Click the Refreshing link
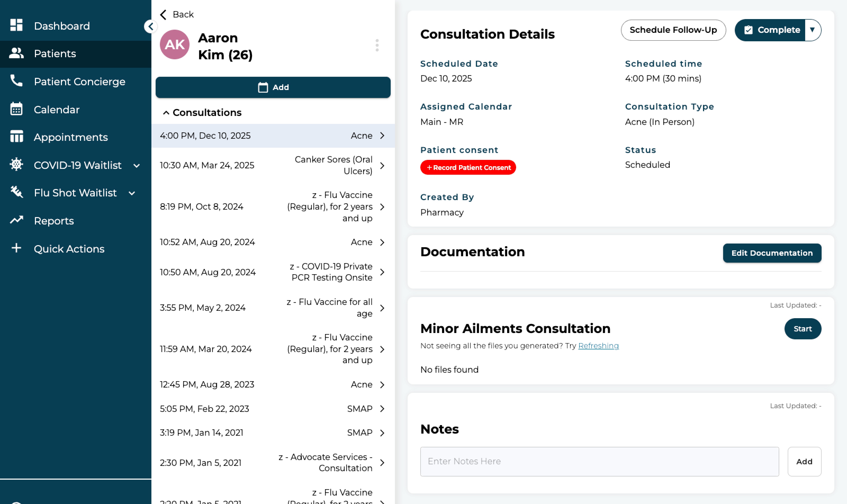This screenshot has height=504, width=847. pyautogui.click(x=598, y=346)
